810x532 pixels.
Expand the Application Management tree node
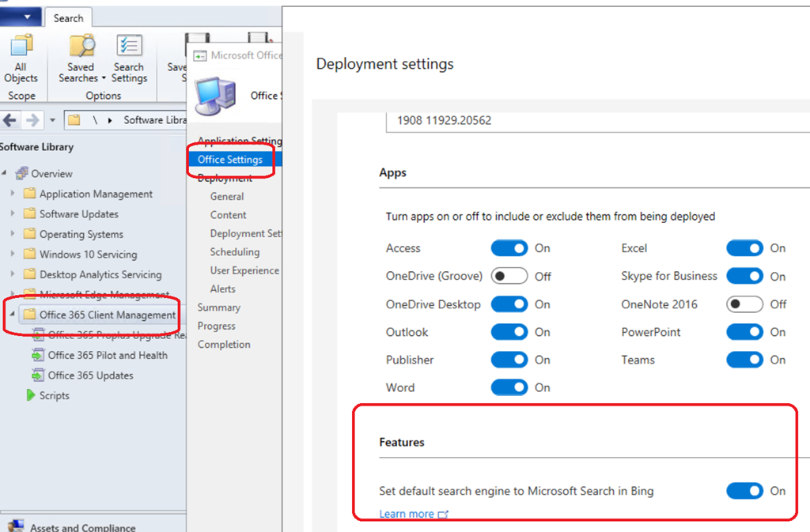(x=12, y=194)
